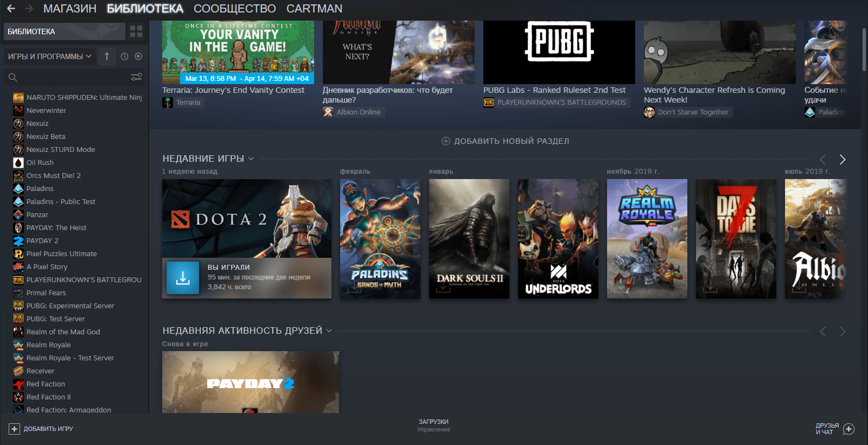Click Oil Rush game icon
This screenshot has height=445, width=868.
(18, 163)
